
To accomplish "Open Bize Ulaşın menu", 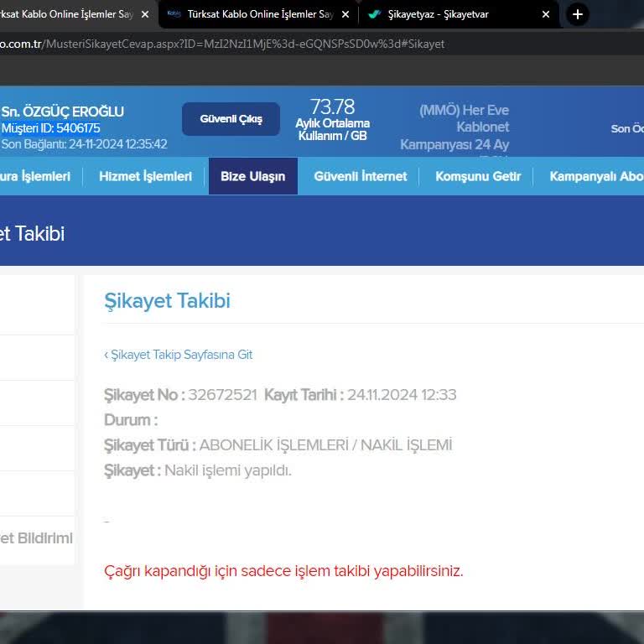I will coord(253,176).
